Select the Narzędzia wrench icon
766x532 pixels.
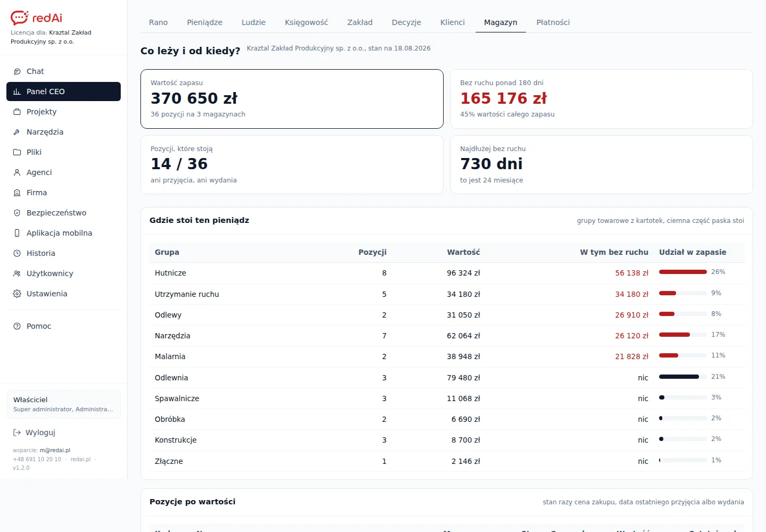click(x=17, y=132)
